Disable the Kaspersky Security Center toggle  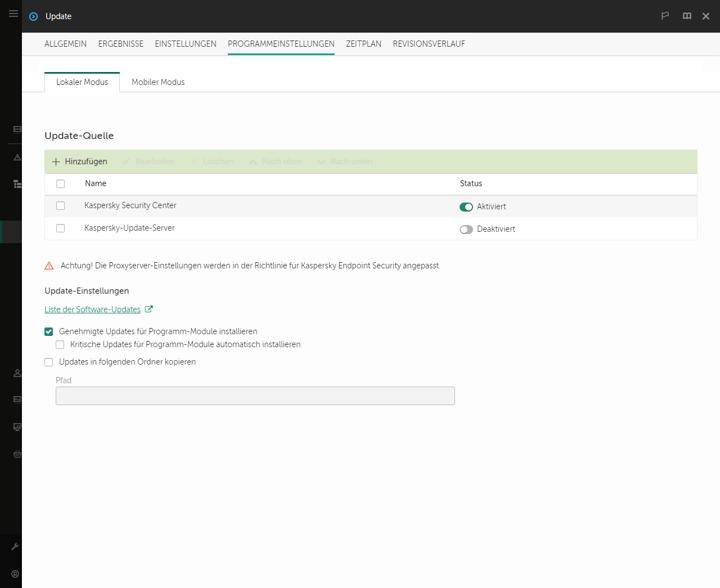click(x=466, y=207)
